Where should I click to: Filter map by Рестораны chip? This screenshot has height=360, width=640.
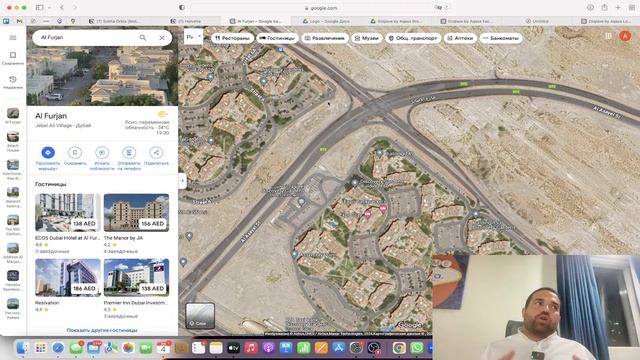click(232, 38)
